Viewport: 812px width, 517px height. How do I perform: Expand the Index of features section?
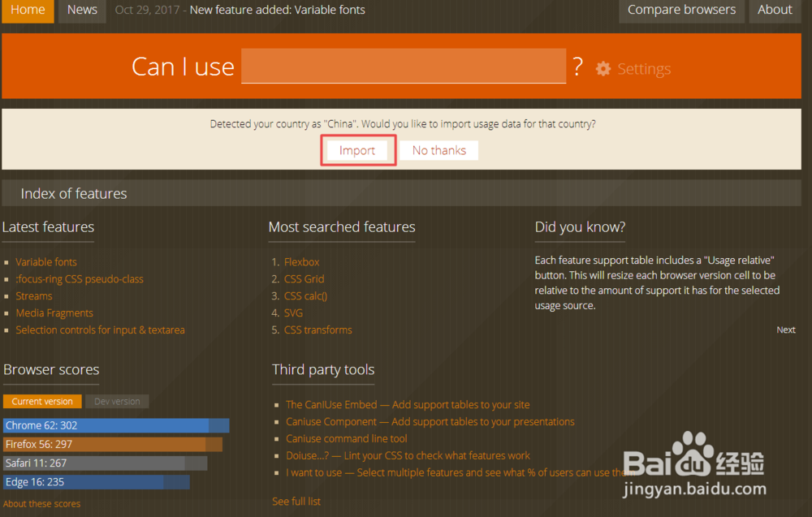(401, 193)
